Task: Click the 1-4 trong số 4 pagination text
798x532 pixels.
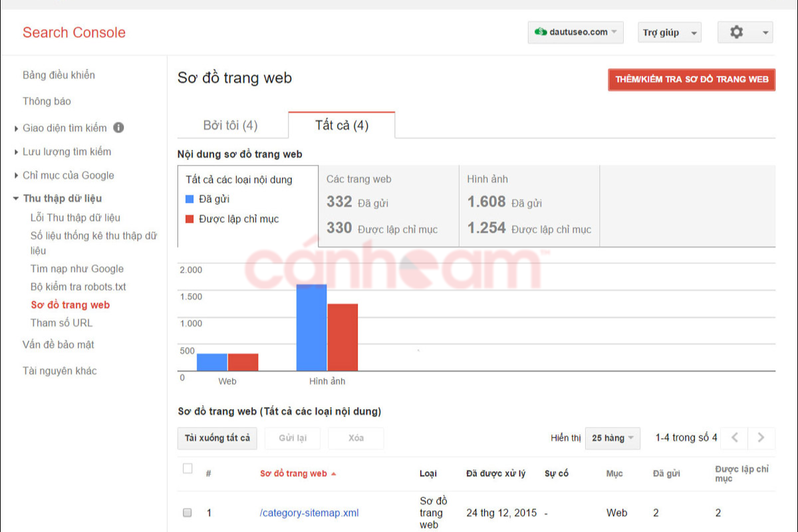Action: (x=686, y=438)
